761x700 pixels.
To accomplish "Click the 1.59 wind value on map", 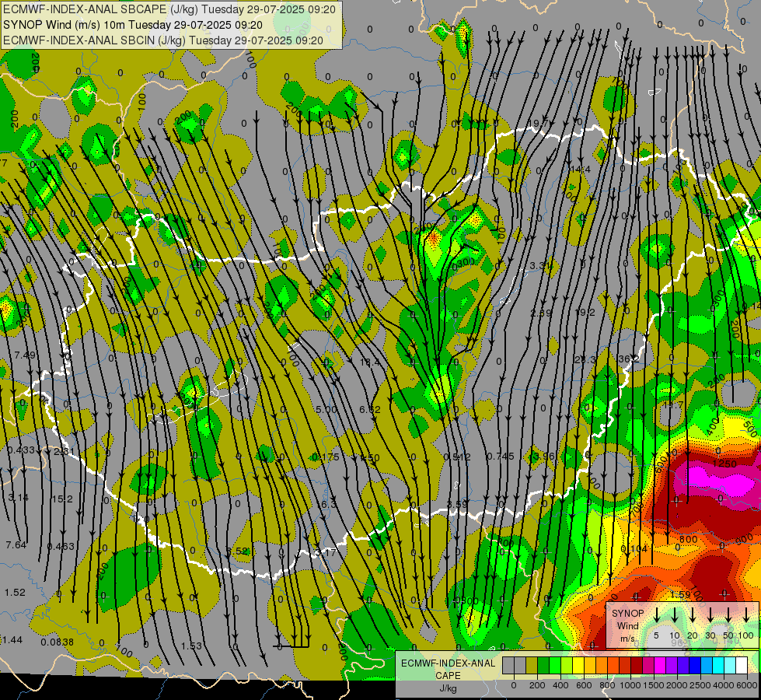I will (680, 595).
